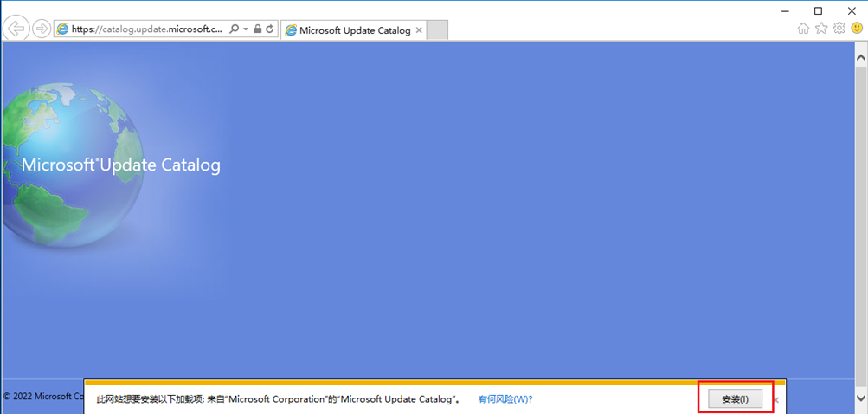
Task: Click the scrollbar up arrow
Action: tap(861, 57)
